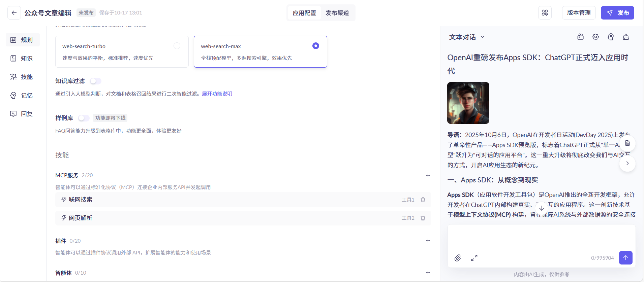Add a new 插件 with plus

(428, 241)
